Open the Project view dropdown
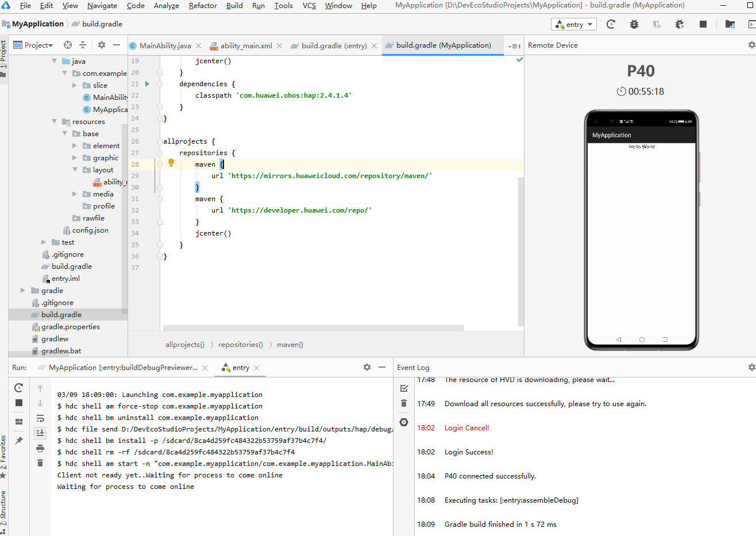 (33, 45)
